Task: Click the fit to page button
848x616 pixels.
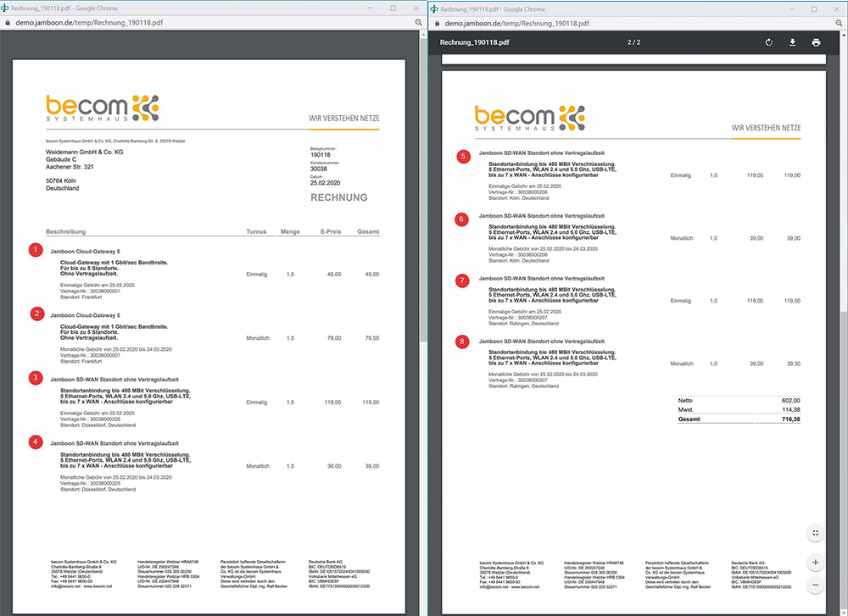Action: pos(815,533)
